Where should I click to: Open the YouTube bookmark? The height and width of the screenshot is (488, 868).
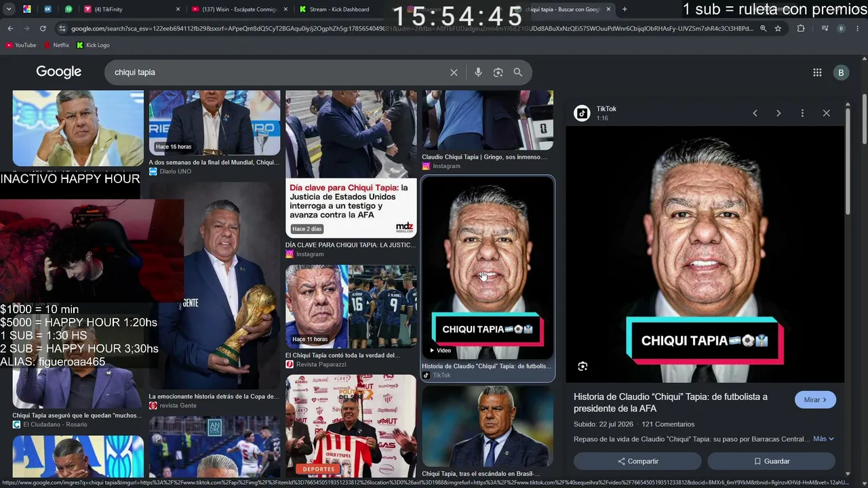[20, 45]
